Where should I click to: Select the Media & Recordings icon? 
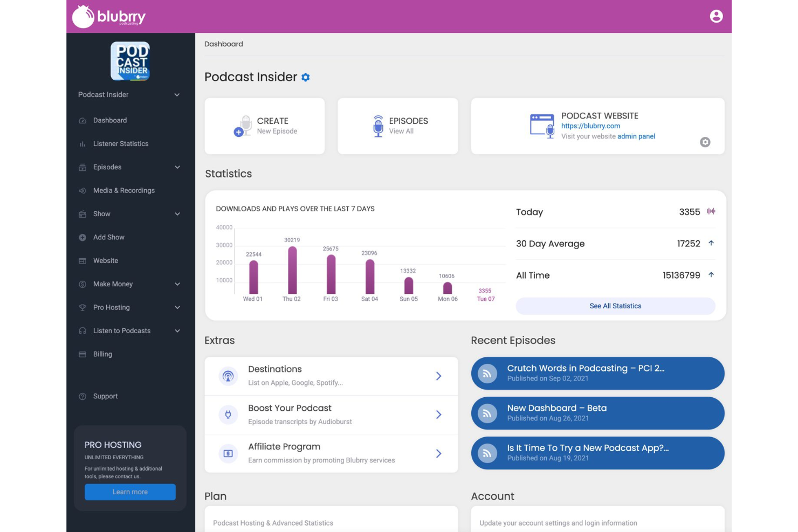82,190
